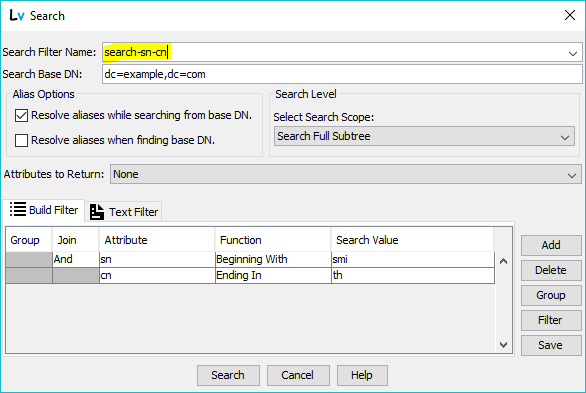Click the Group column header

[x=28, y=240]
